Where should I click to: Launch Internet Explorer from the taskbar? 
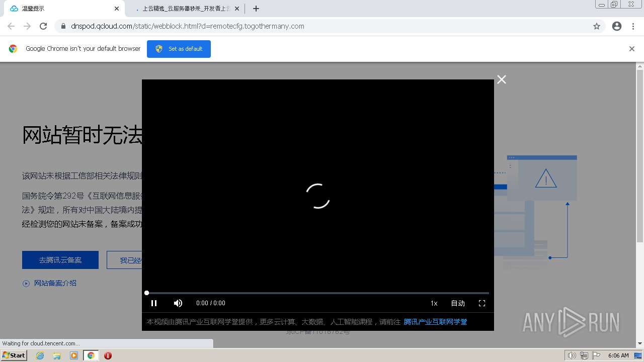(x=40, y=355)
